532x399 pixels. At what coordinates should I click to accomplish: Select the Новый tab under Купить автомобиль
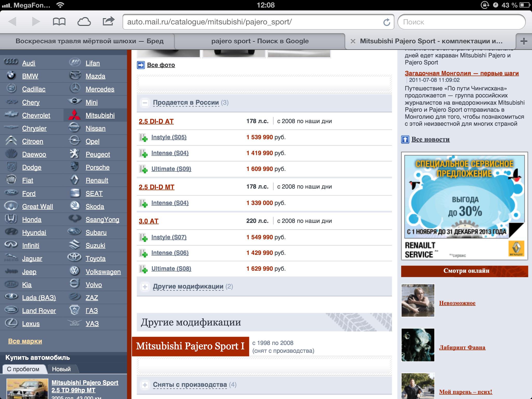61,369
